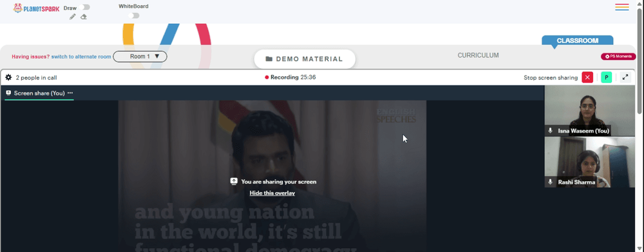Expand the call to fullscreen
Screen dimensions: 644x252
pyautogui.click(x=625, y=77)
